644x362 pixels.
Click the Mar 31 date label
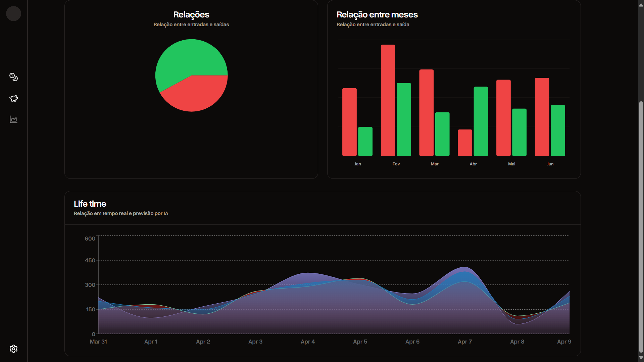coord(98,342)
